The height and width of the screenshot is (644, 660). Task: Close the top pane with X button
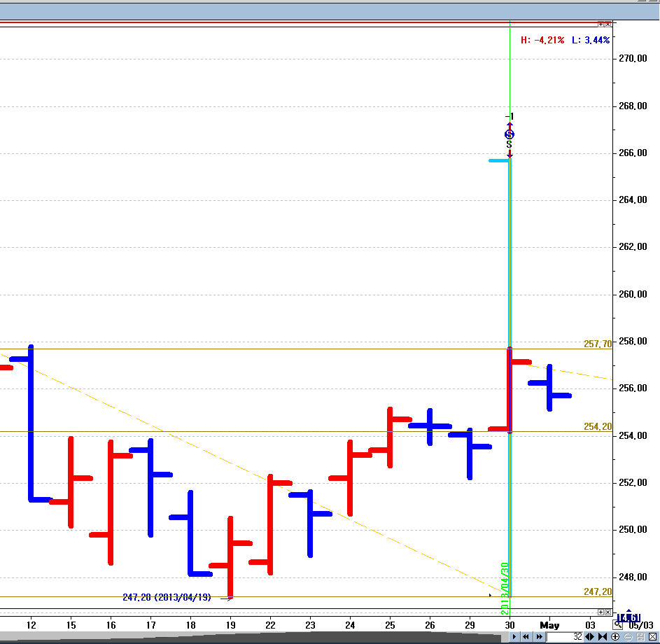tap(608, 23)
